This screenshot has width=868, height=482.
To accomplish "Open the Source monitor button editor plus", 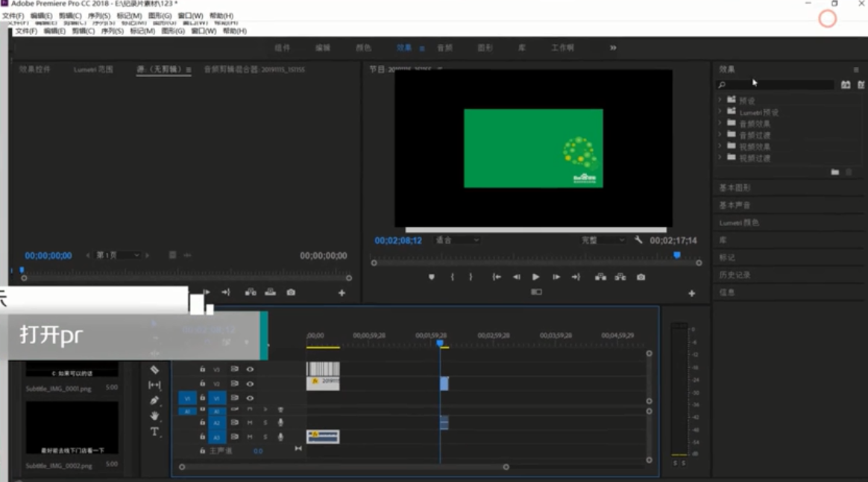I will (342, 293).
